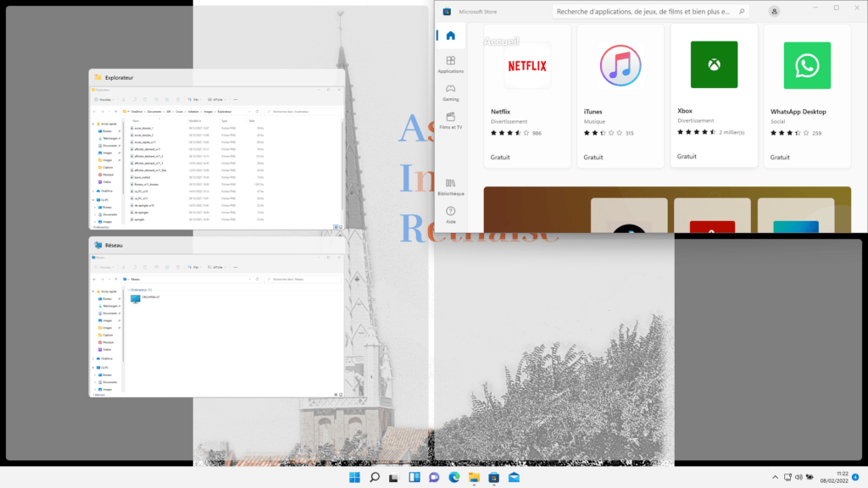Click the battery icon in system tray
This screenshot has height=488, width=868.
tap(810, 478)
